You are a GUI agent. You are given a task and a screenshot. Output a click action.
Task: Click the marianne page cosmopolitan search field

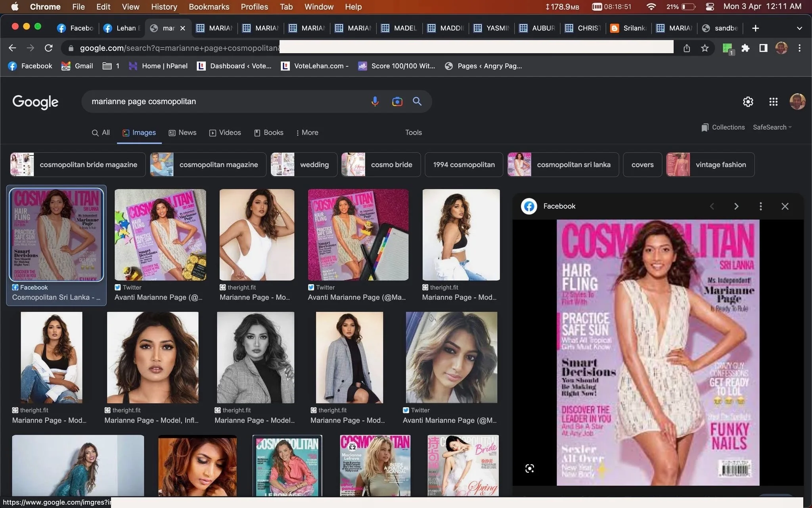click(x=226, y=102)
